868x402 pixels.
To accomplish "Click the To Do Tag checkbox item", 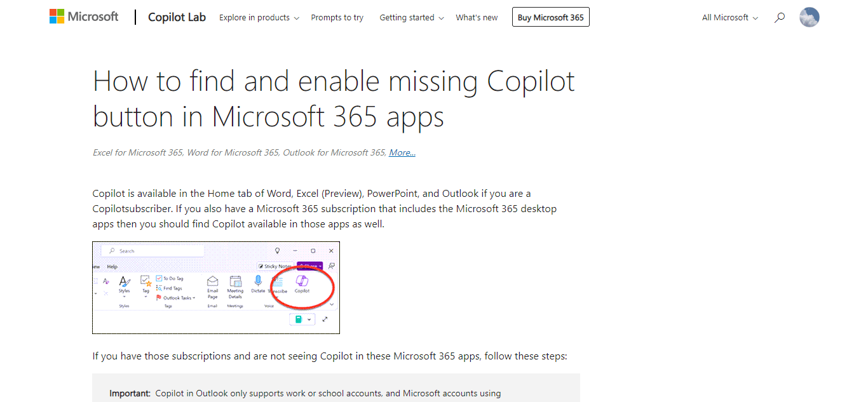I will [x=170, y=278].
